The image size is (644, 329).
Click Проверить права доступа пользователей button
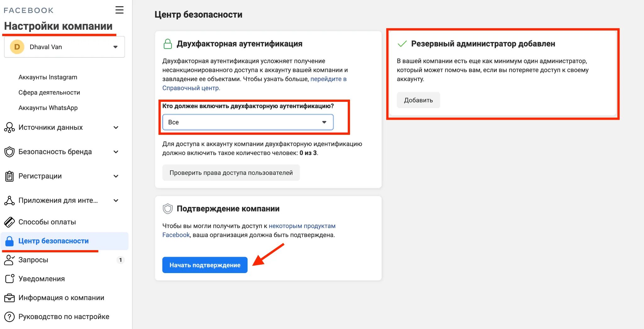[231, 173]
